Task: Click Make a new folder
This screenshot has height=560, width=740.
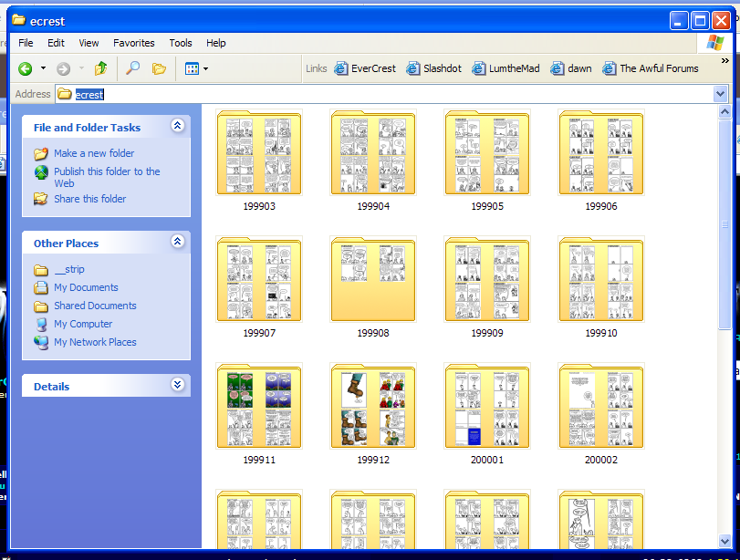Action: click(94, 153)
